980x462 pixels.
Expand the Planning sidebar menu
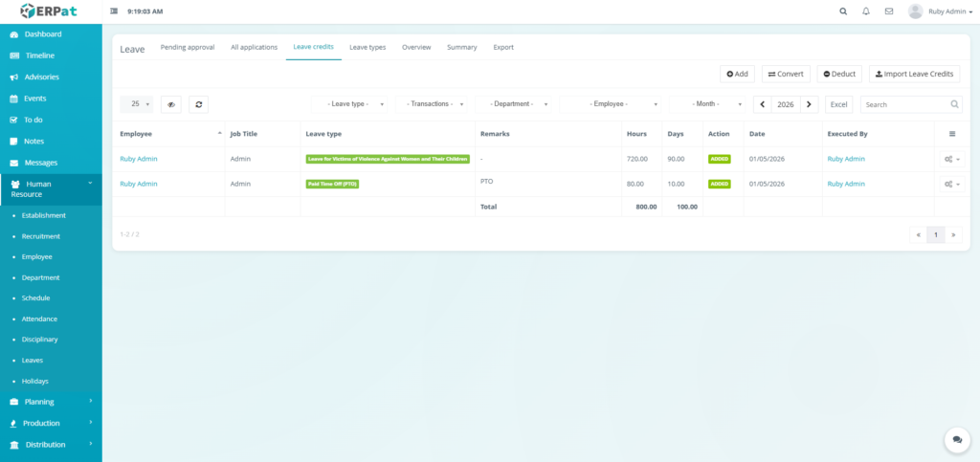[x=51, y=402]
